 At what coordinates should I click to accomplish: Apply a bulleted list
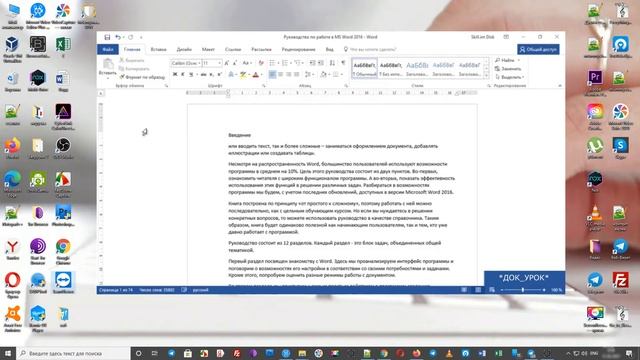coord(273,63)
